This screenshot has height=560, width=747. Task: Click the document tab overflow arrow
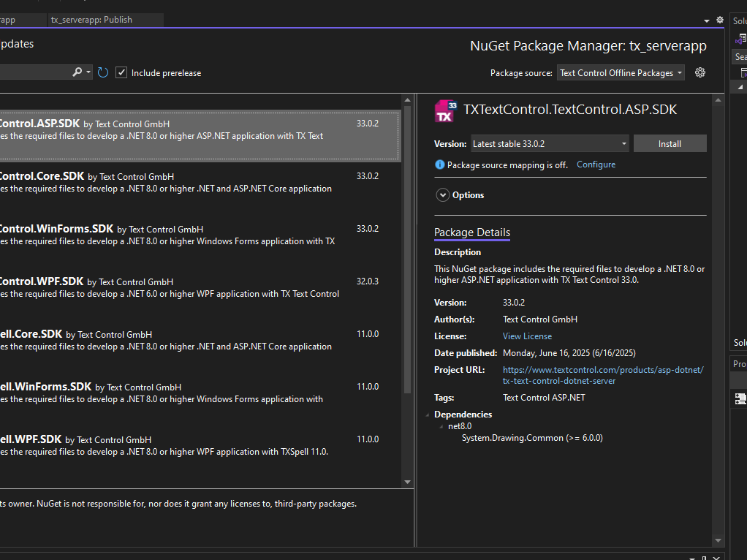[707, 20]
